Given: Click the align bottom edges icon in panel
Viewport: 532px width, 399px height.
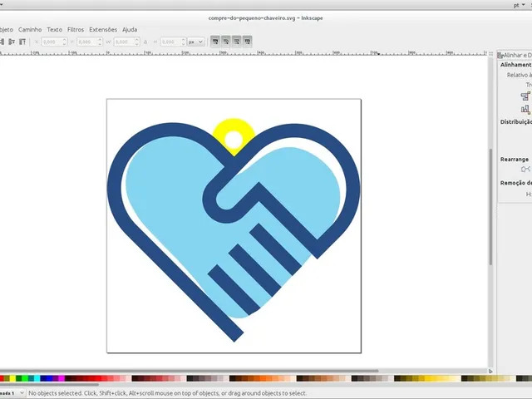Looking at the screenshot, I should [525, 109].
